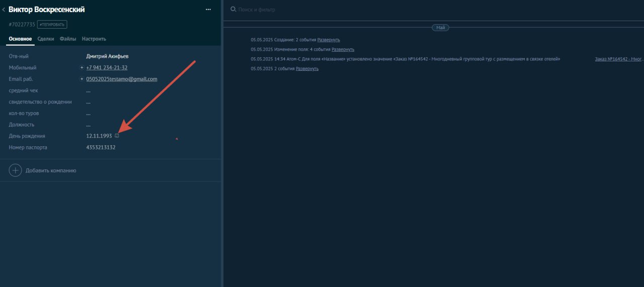Click birthday value 12.11.1993

pos(99,136)
